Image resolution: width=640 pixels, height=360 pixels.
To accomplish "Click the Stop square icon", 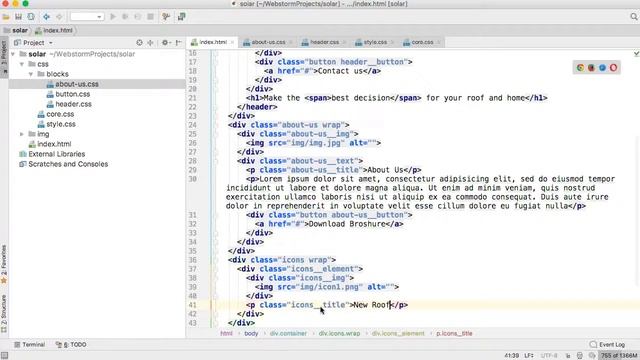I will 151,17.
